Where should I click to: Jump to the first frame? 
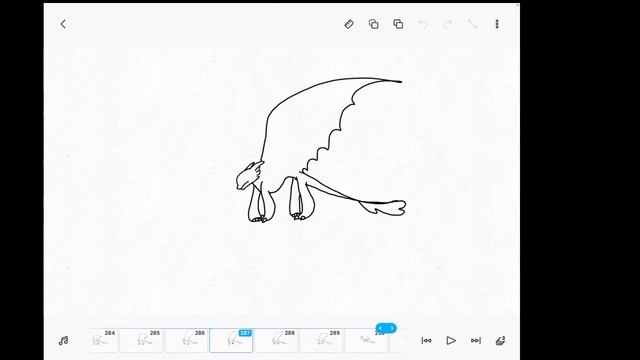click(x=427, y=340)
